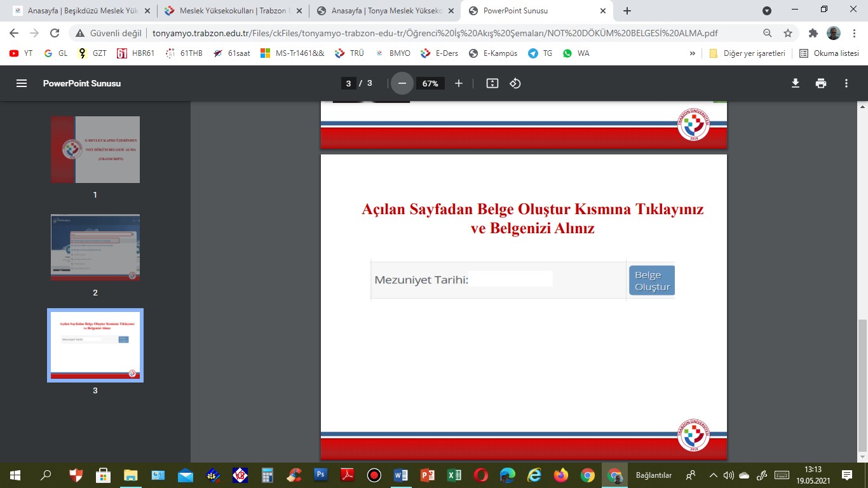Rotate the PDF counterclockwise
This screenshot has width=868, height=488.
coord(515,83)
